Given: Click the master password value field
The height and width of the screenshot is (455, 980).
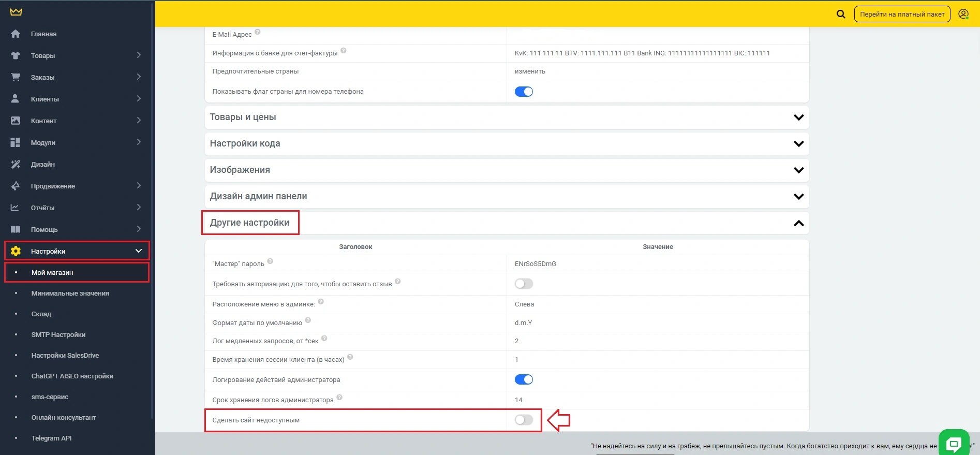Looking at the screenshot, I should click(535, 264).
